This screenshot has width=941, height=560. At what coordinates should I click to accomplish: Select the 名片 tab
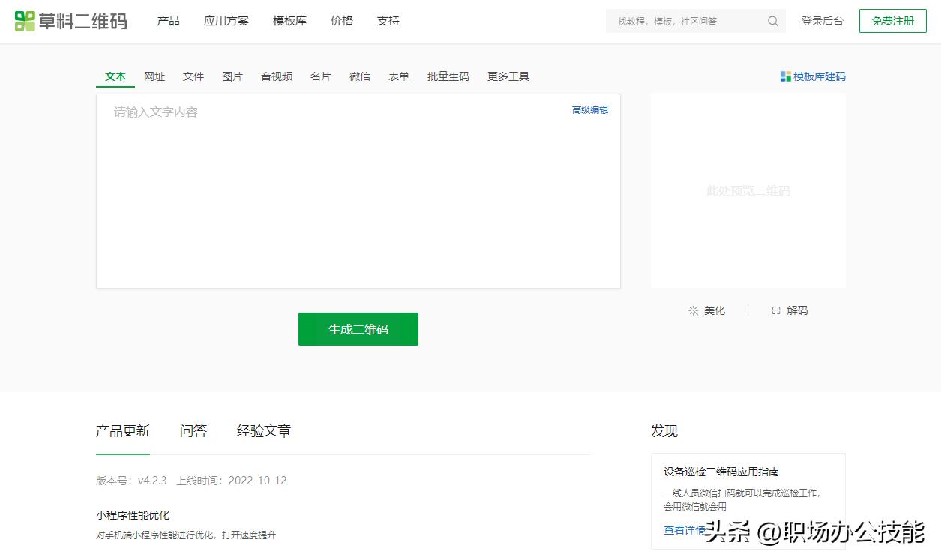tap(320, 76)
